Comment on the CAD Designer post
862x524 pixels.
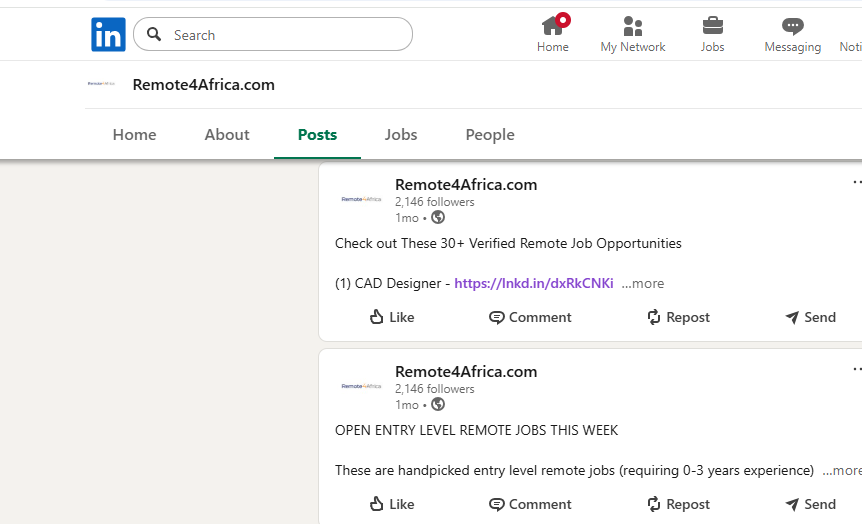(x=530, y=317)
